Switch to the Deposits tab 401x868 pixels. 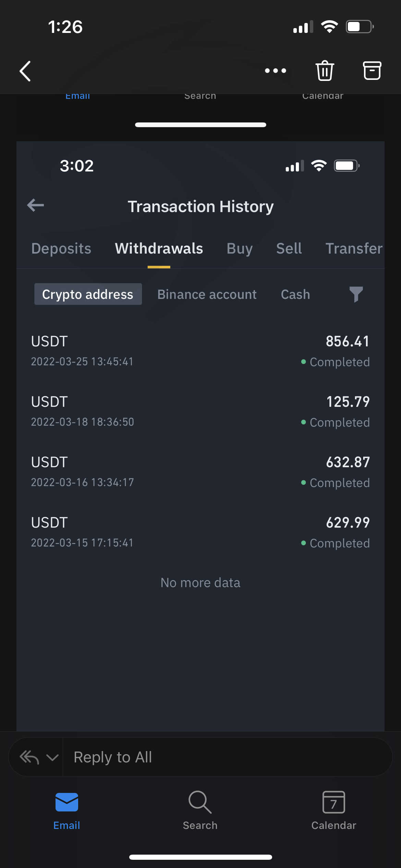(x=61, y=249)
